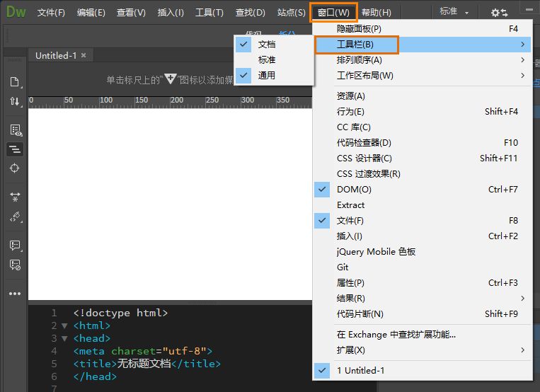Open the 标准 workspace dropdown

pyautogui.click(x=454, y=12)
